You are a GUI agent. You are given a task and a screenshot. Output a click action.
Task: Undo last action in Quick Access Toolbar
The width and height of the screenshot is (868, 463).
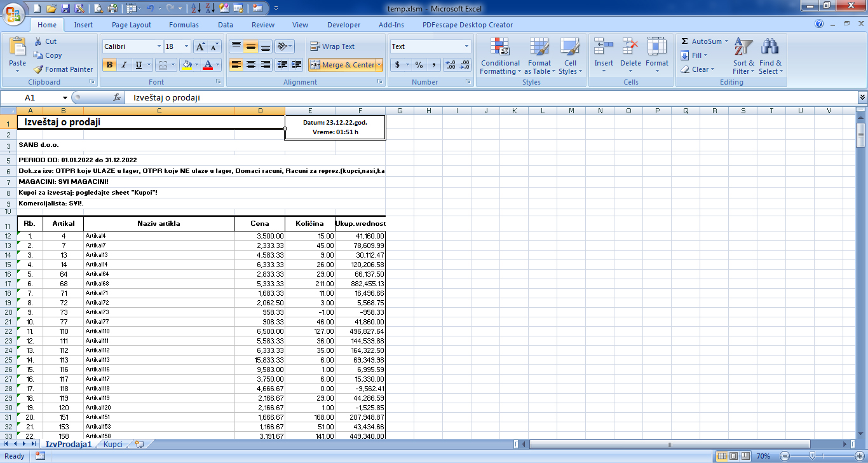150,8
